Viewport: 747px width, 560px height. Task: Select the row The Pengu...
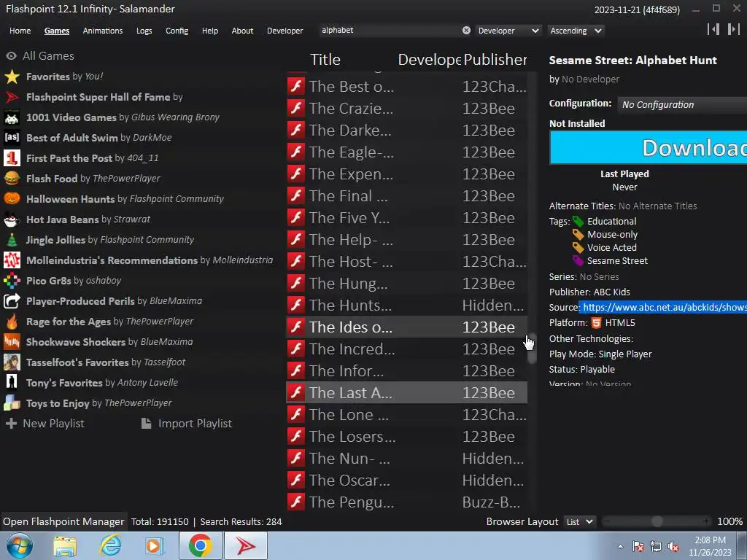(x=406, y=502)
